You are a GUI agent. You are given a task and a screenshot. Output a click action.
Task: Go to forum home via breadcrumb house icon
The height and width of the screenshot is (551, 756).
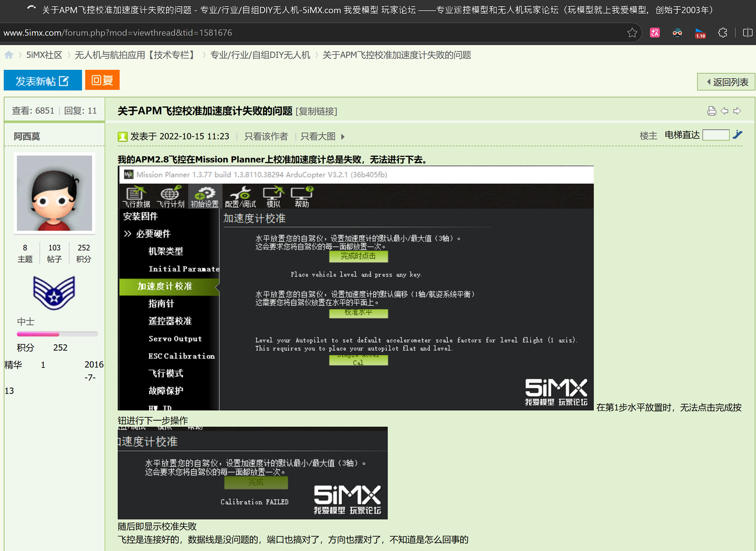[x=9, y=55]
